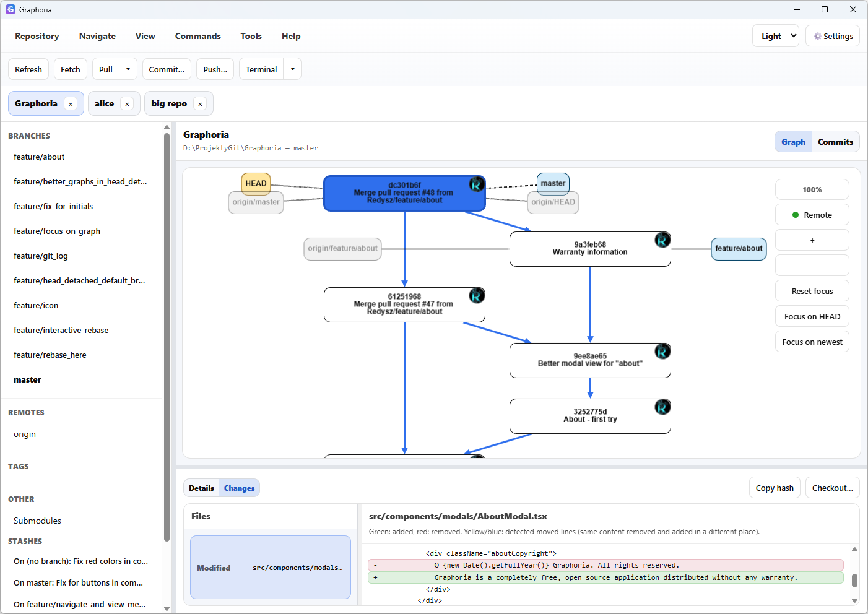Open the Pull options dropdown arrow
868x614 pixels.
(128, 69)
